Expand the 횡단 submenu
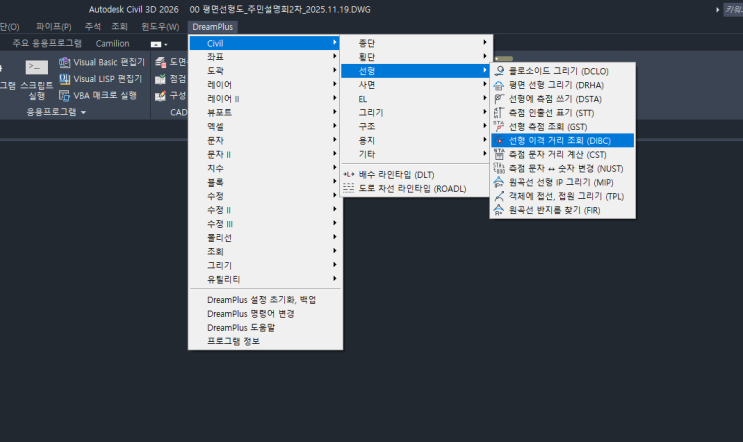The width and height of the screenshot is (743, 442). [417, 57]
